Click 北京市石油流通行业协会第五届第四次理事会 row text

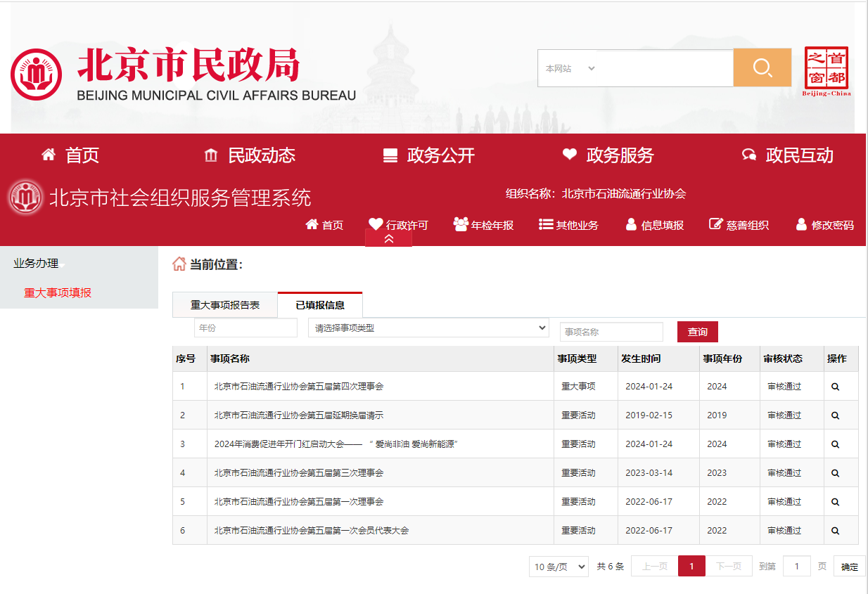pos(299,387)
